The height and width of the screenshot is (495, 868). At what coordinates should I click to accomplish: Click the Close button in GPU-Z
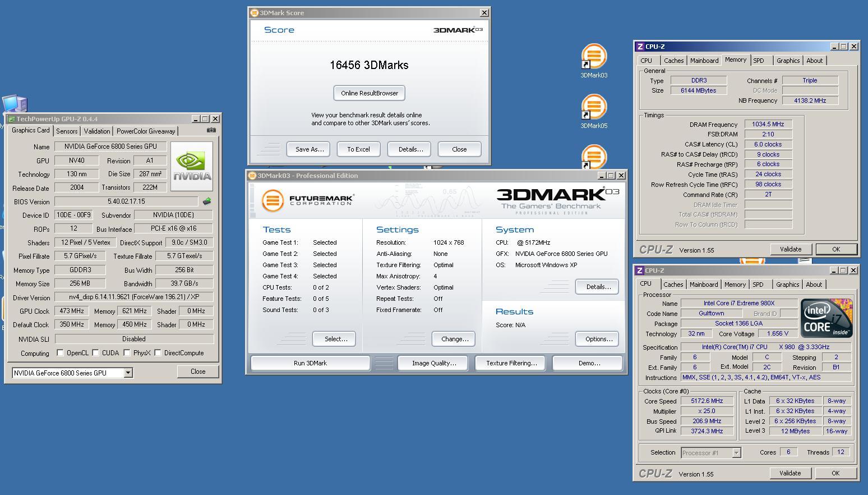pyautogui.click(x=198, y=372)
